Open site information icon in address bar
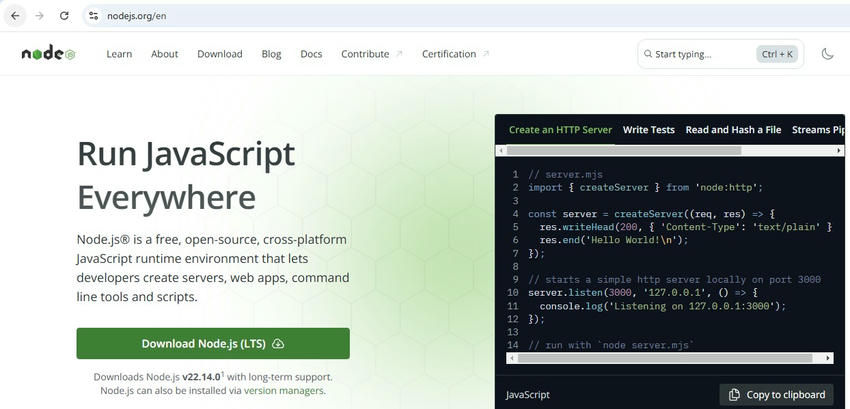 pyautogui.click(x=94, y=16)
